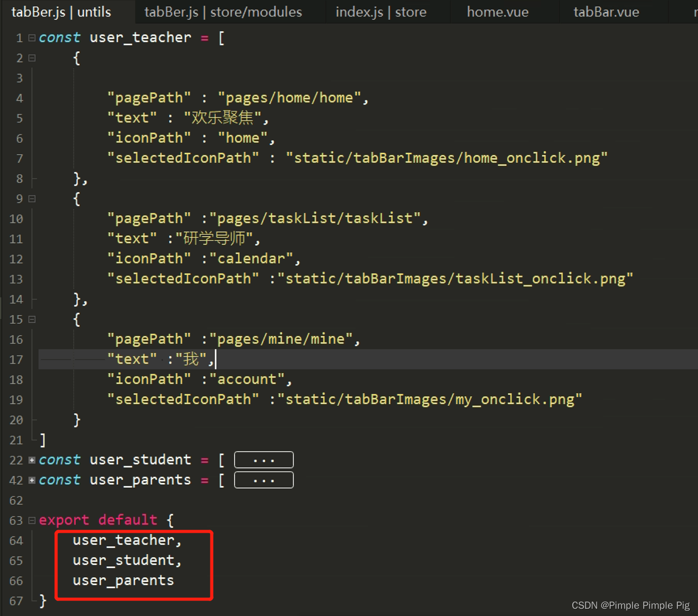698x616 pixels.
Task: Collapse the object fold on line 2
Action: pos(32,58)
